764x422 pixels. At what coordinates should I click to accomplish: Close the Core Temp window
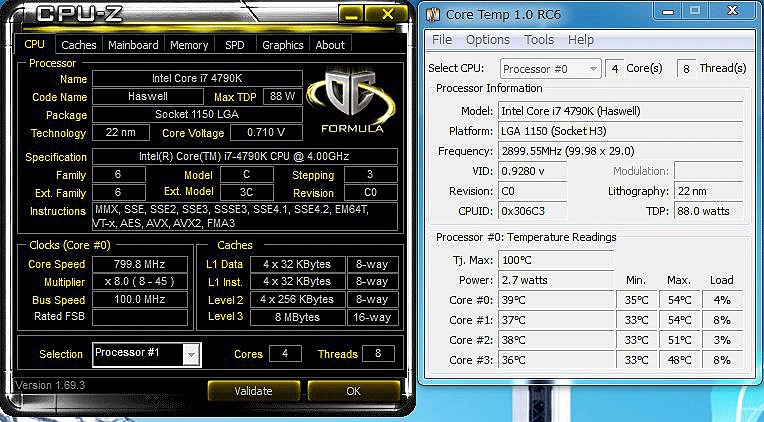coord(732,11)
